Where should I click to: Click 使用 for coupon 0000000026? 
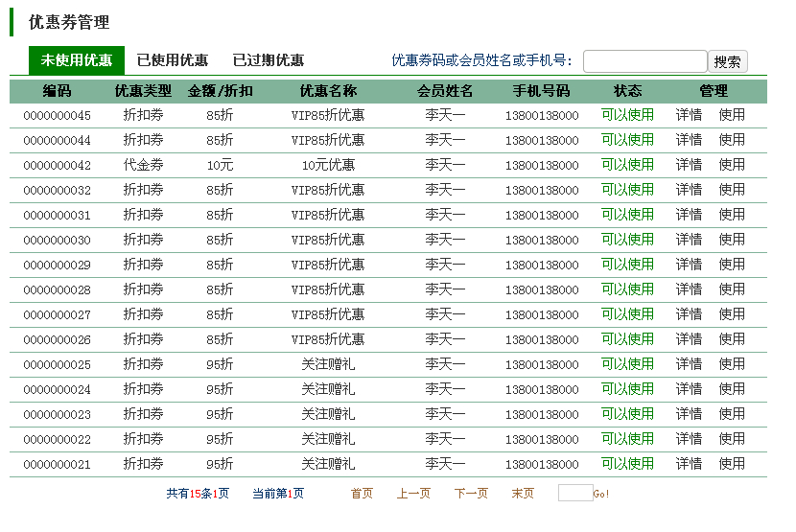click(732, 339)
